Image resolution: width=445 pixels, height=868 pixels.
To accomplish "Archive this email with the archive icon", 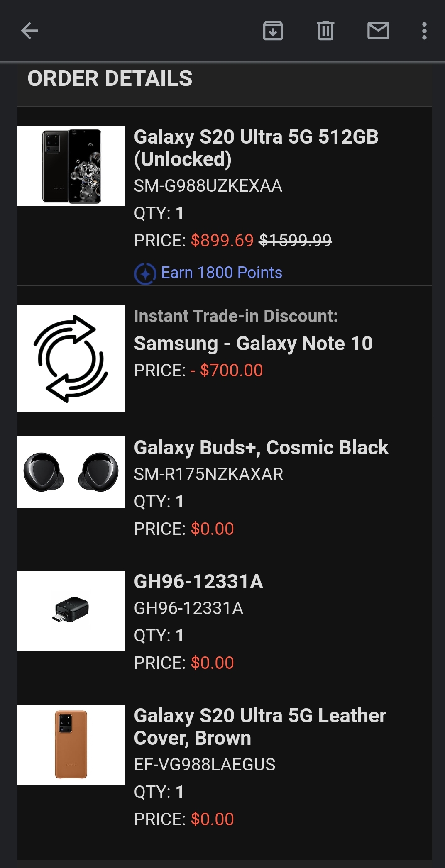I will pyautogui.click(x=273, y=31).
